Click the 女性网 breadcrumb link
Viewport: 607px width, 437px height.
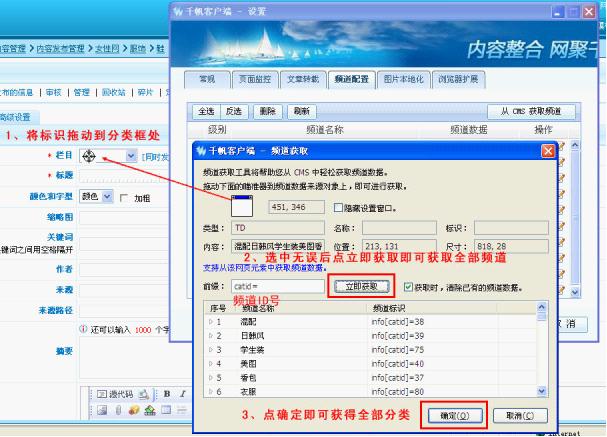(x=107, y=48)
